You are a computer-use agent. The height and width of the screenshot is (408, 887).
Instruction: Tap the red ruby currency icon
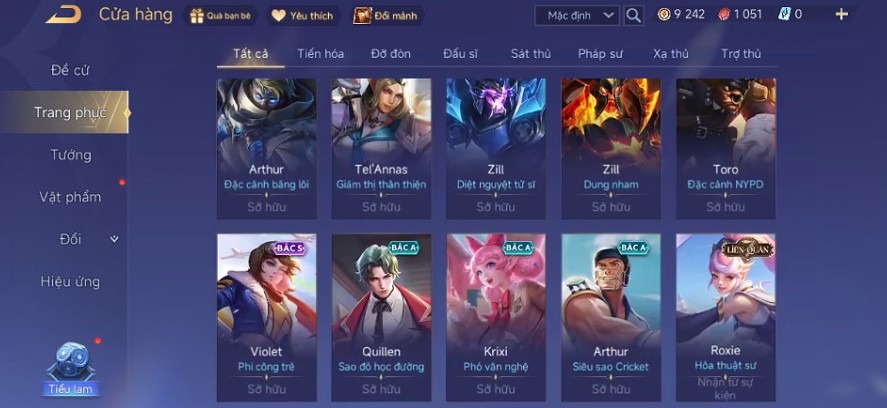point(724,15)
